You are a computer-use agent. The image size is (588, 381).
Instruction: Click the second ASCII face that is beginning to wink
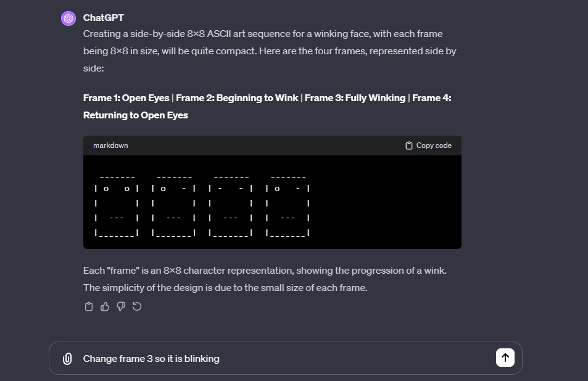[x=173, y=205]
